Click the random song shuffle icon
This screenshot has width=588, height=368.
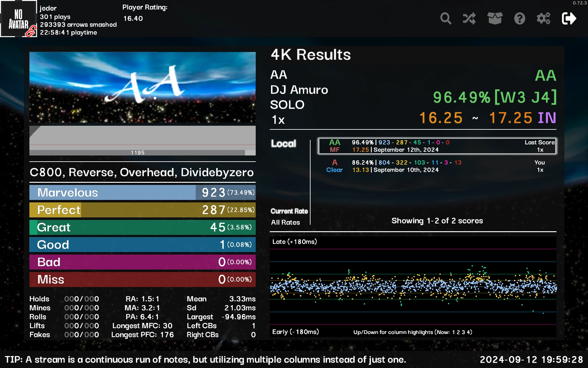pos(469,19)
